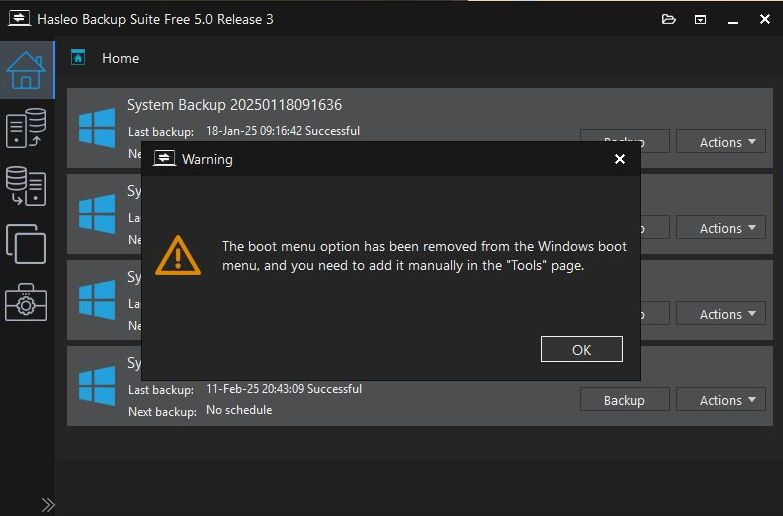Click the Windows logo of the bottom backup task
The width and height of the screenshot is (783, 516).
[x=97, y=385]
